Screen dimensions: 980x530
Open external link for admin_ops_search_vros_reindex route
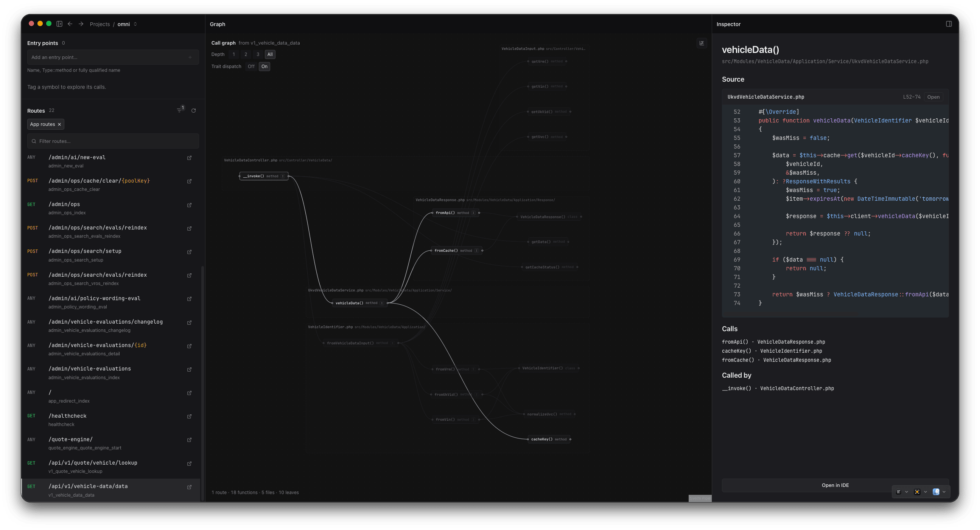click(x=189, y=275)
